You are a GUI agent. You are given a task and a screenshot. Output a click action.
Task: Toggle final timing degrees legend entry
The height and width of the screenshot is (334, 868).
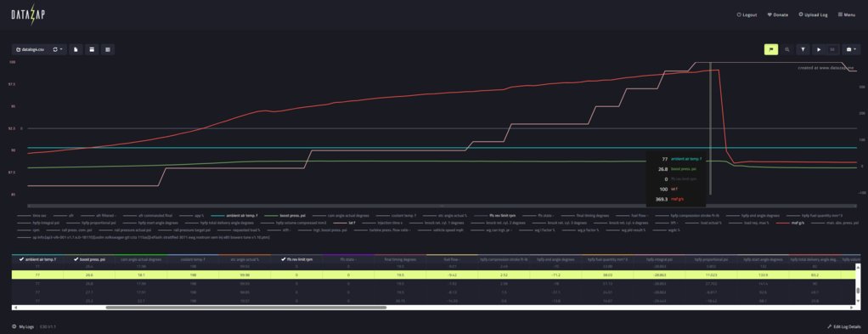pos(585,216)
